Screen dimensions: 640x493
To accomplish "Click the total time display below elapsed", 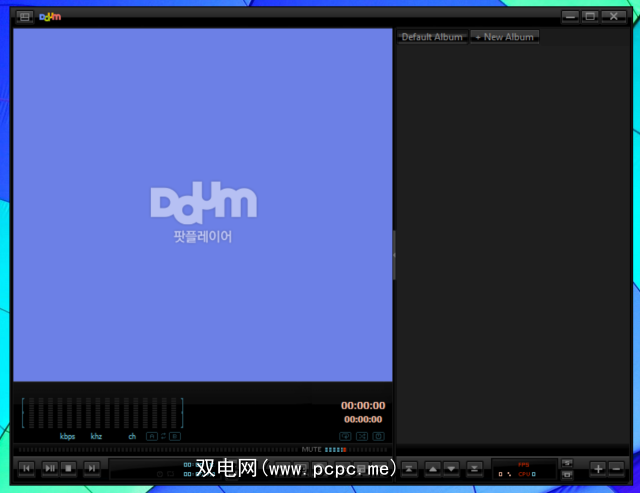I will (x=363, y=420).
